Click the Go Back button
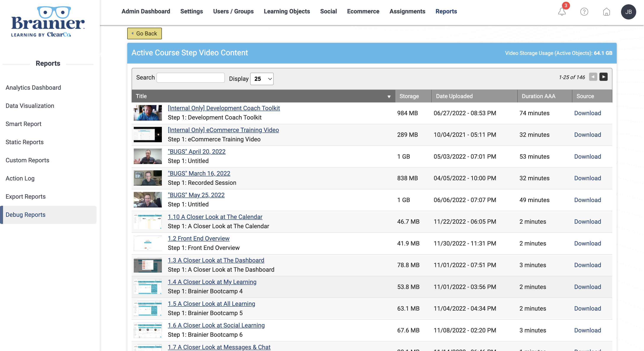 [144, 34]
